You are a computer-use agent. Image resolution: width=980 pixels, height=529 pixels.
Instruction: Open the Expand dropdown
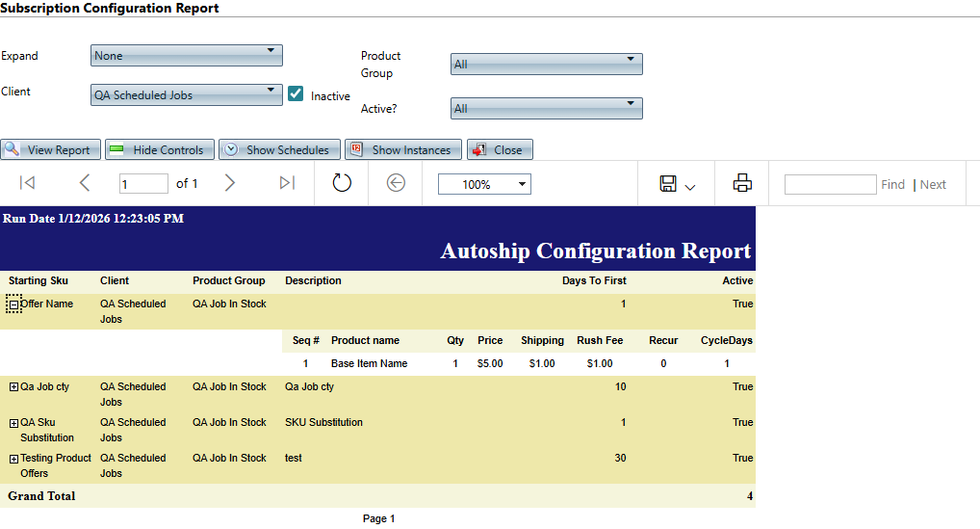pos(186,55)
